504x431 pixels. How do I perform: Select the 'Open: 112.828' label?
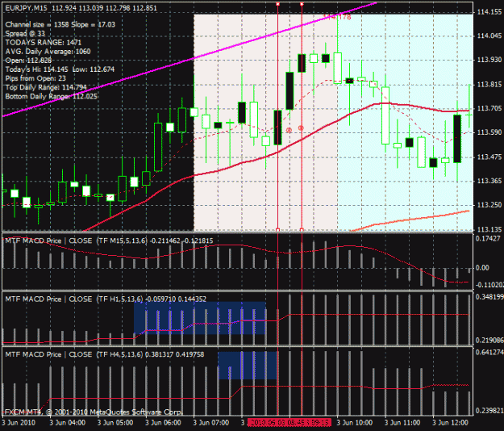coord(28,61)
